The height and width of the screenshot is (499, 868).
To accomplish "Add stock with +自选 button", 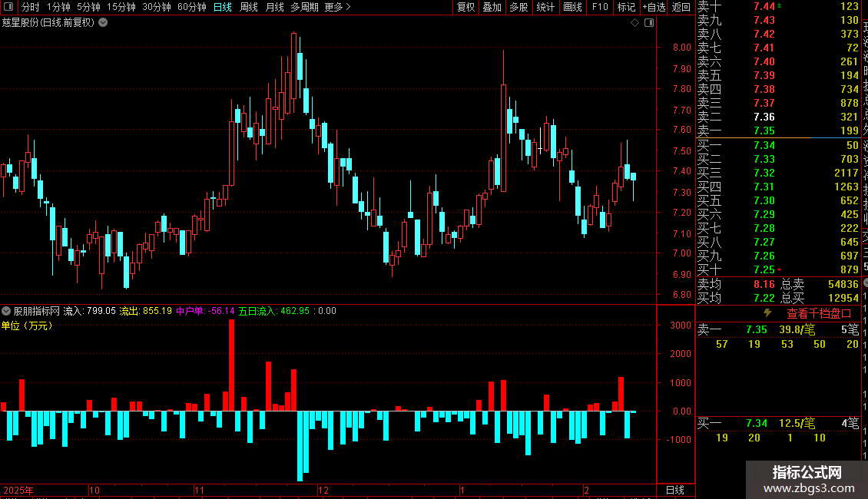I will coord(654,7).
